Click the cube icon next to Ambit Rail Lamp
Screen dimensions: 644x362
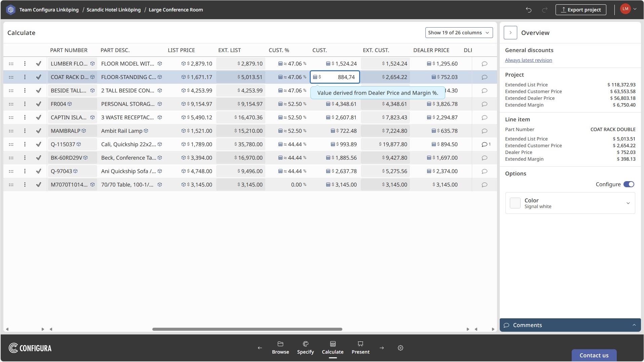tap(146, 131)
